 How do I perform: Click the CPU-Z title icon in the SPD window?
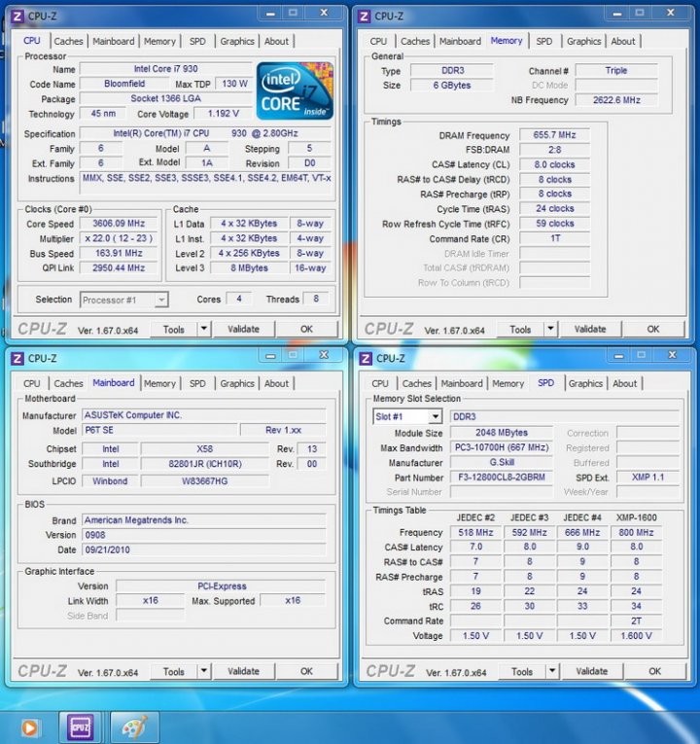(366, 359)
